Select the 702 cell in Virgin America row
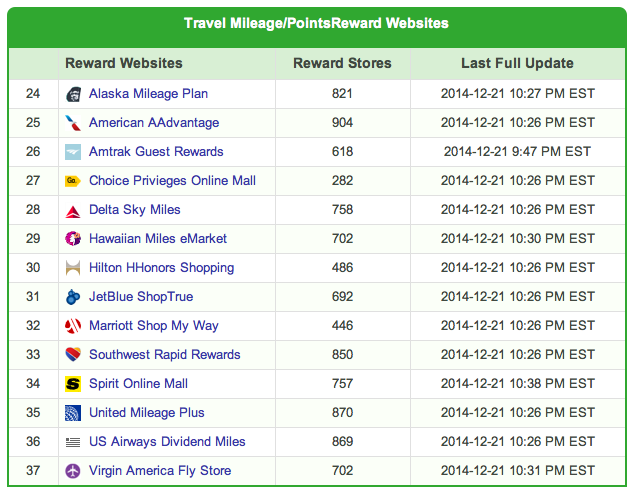 pos(342,471)
